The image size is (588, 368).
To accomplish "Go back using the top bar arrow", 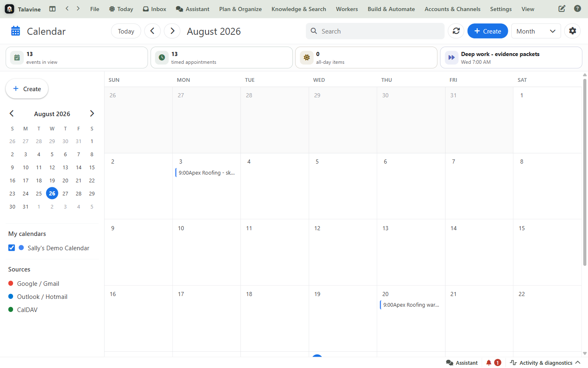I will click(x=67, y=9).
